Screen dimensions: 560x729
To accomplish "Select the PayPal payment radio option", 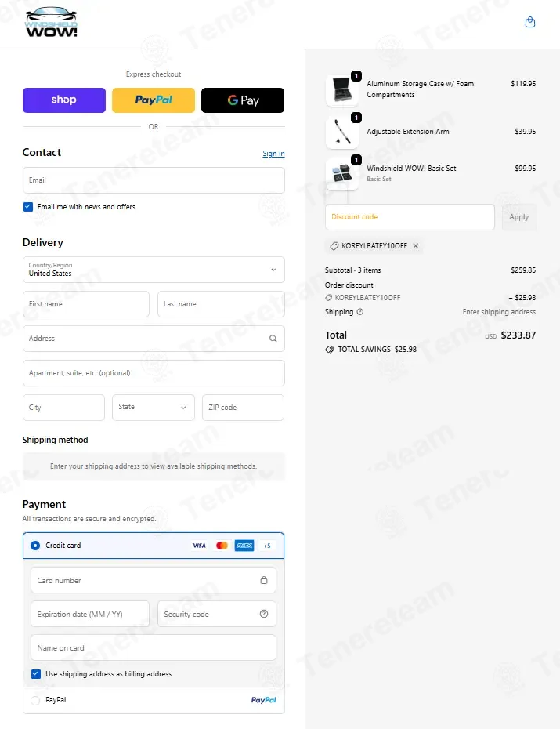I will click(35, 700).
